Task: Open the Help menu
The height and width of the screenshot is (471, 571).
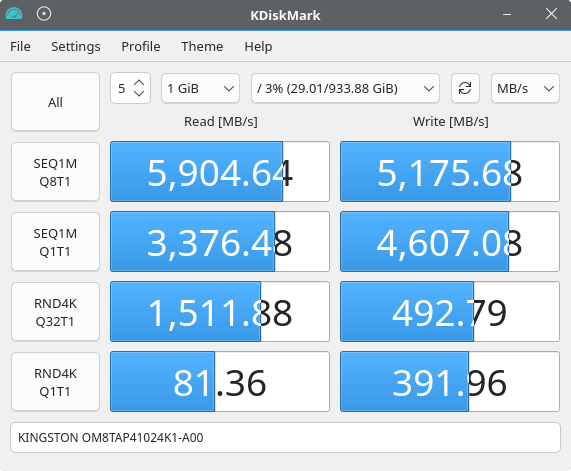Action: (x=258, y=47)
